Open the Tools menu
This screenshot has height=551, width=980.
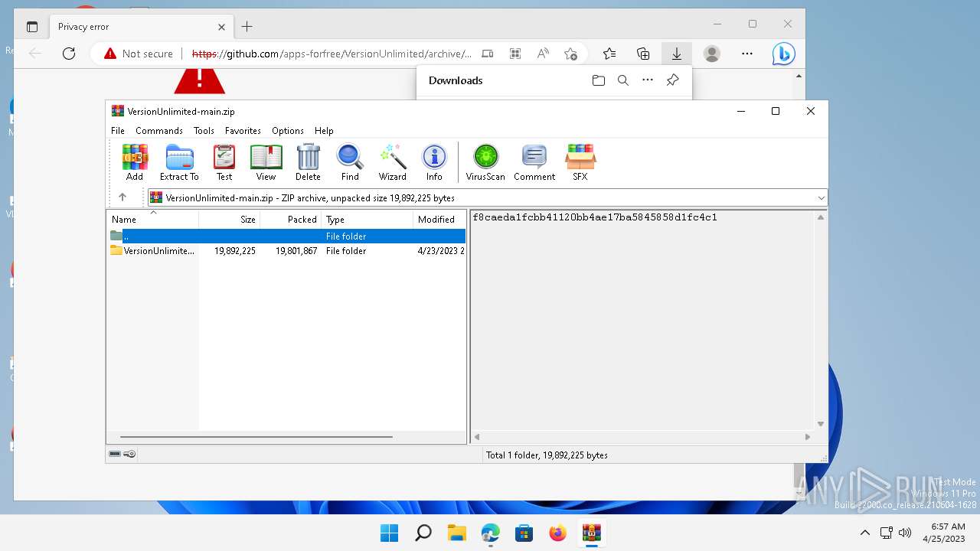[204, 131]
